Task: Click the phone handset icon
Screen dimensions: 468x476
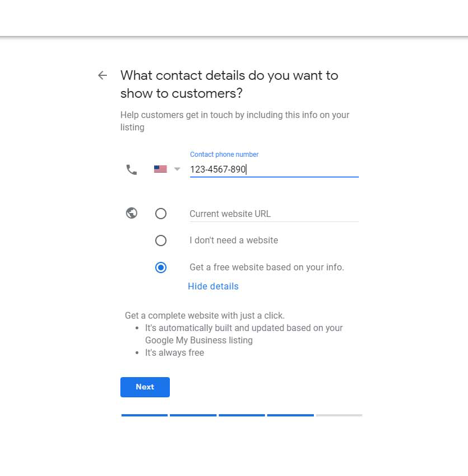Action: pyautogui.click(x=132, y=169)
